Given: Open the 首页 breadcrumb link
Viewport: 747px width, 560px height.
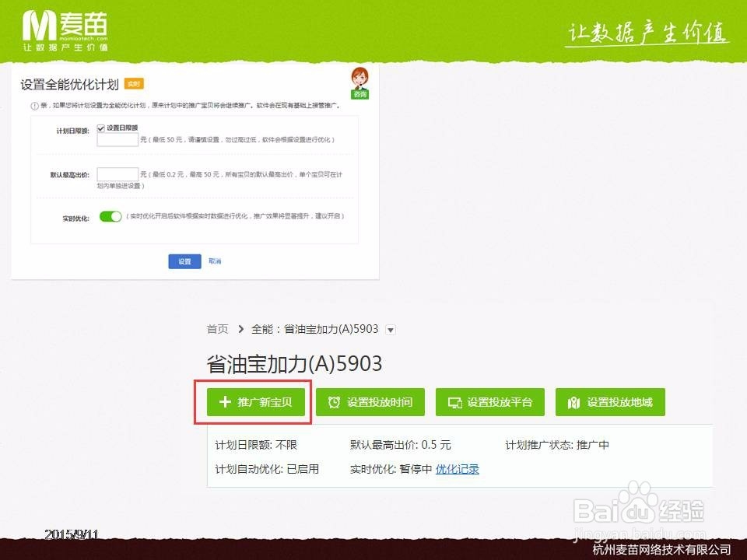Looking at the screenshot, I should tap(216, 327).
